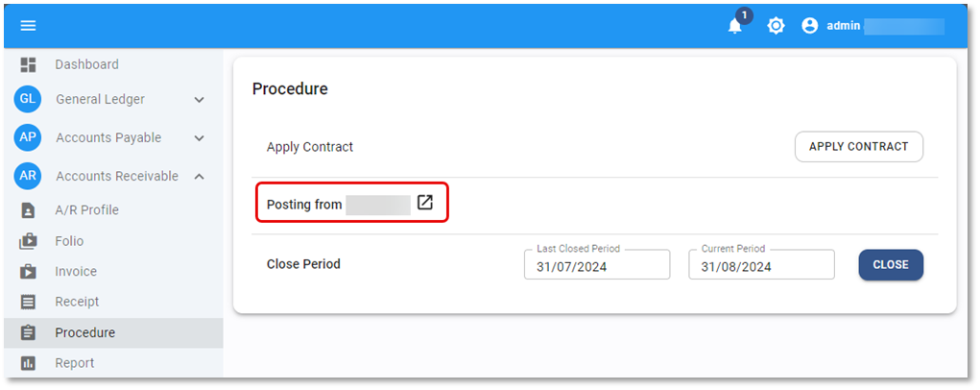Open external link icon beside Posting from

tap(425, 204)
